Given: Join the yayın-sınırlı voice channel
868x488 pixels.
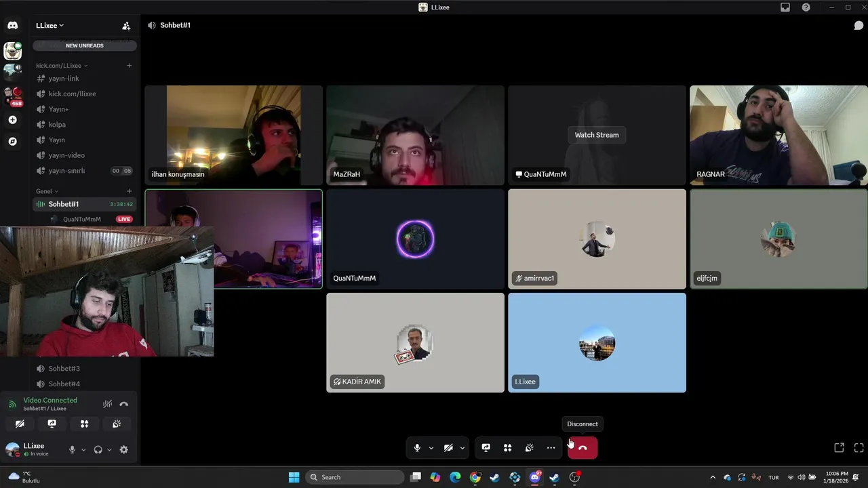Looking at the screenshot, I should click(x=85, y=171).
